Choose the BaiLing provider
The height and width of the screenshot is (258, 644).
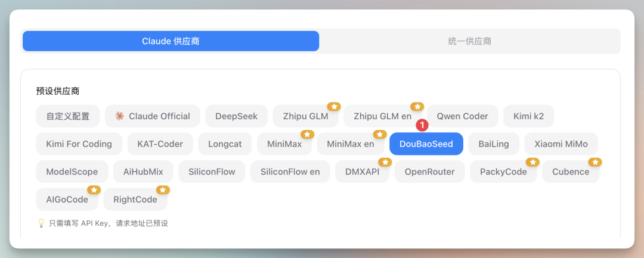coord(494,144)
